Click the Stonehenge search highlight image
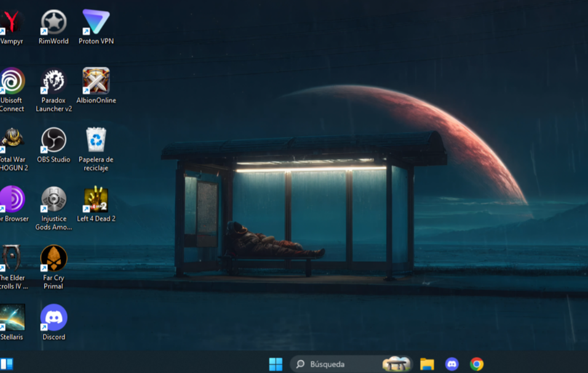 pyautogui.click(x=396, y=364)
